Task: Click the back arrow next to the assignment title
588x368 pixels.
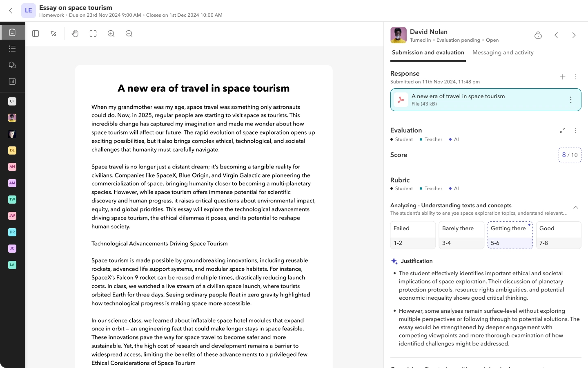Action: pyautogui.click(x=11, y=11)
